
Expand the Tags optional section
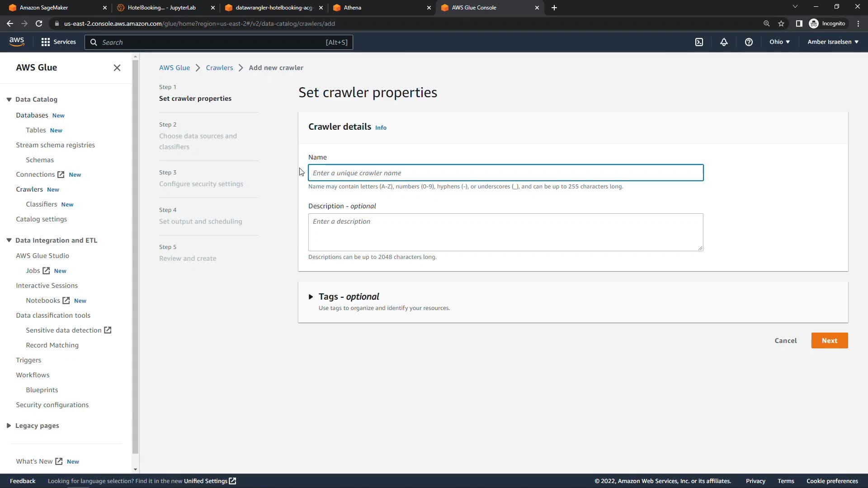tap(311, 297)
